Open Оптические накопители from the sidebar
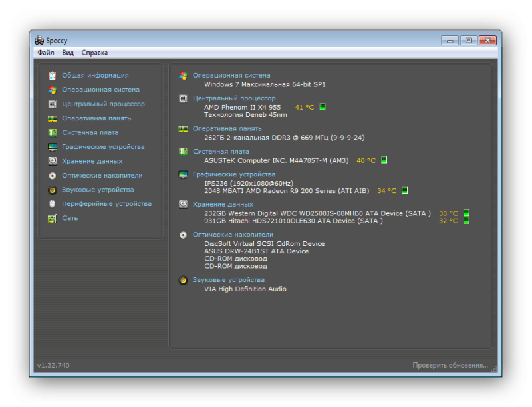532x407 pixels. point(102,175)
